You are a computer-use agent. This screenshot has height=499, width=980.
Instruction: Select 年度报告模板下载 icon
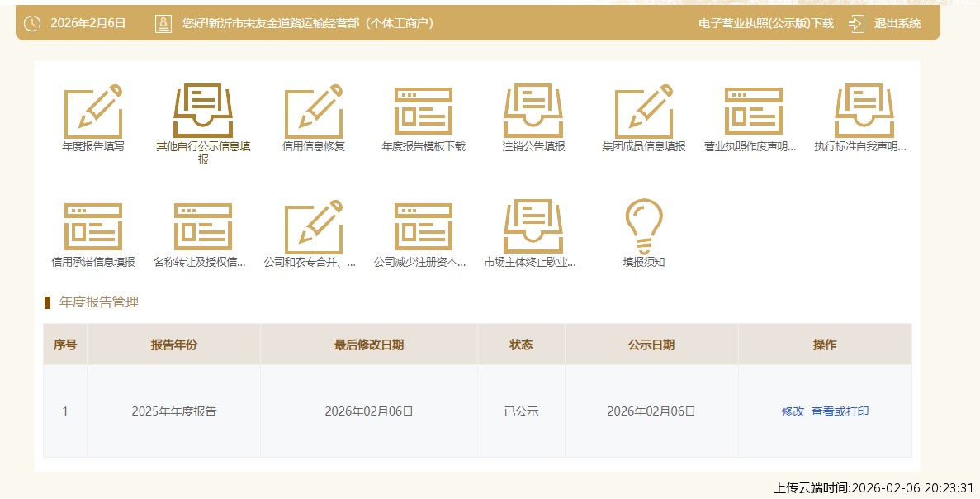click(x=424, y=112)
